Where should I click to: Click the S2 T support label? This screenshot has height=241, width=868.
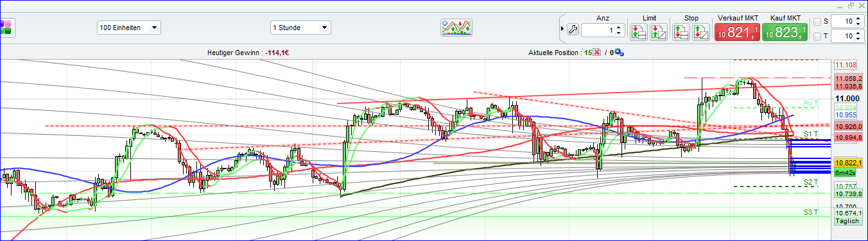(812, 183)
